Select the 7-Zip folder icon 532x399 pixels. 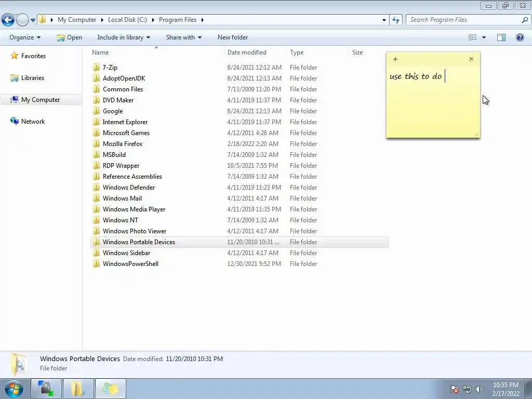coord(96,67)
